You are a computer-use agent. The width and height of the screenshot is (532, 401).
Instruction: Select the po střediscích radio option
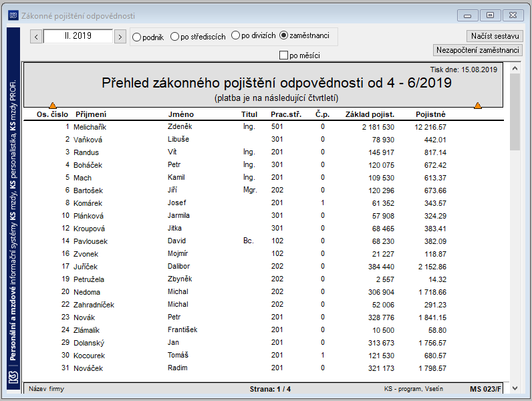coord(174,36)
